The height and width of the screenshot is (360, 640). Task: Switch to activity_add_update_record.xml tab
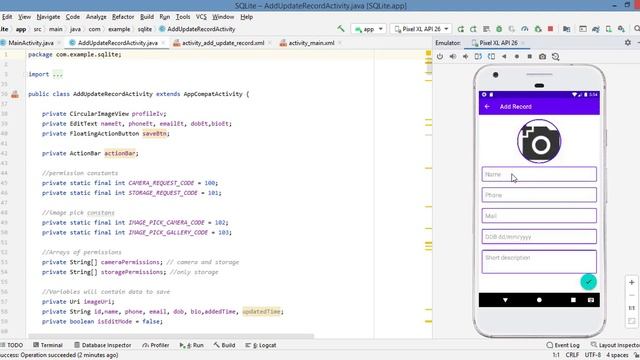pos(223,43)
